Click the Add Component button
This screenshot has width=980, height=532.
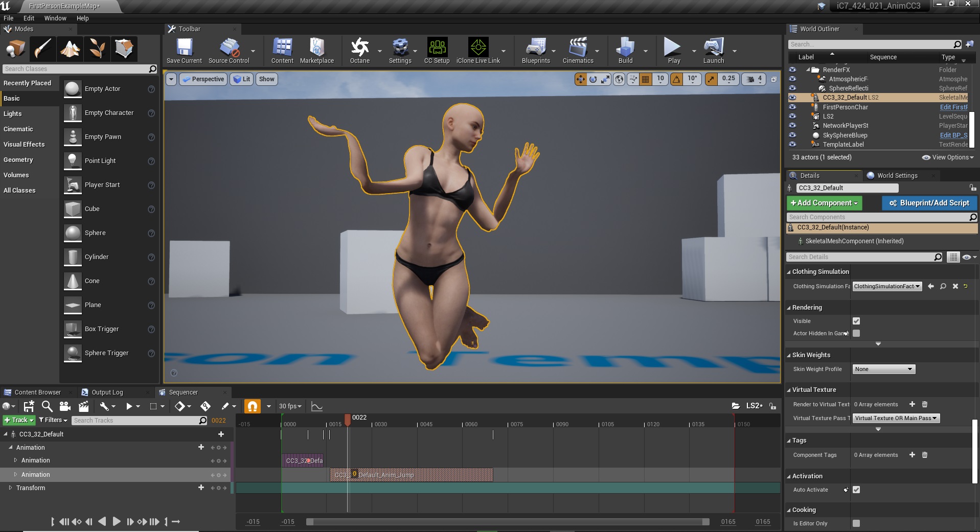[x=824, y=203]
